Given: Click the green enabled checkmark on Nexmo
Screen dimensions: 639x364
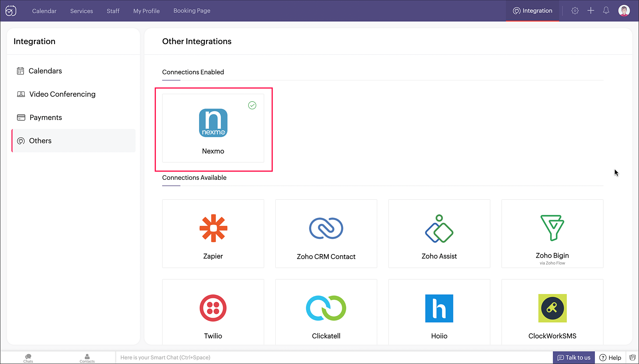Looking at the screenshot, I should (x=252, y=105).
